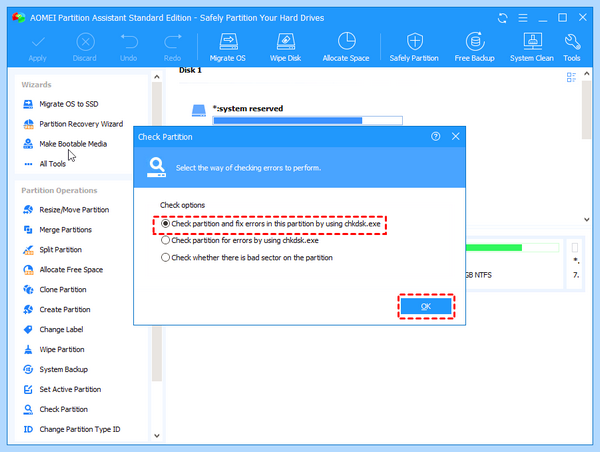Image resolution: width=600 pixels, height=452 pixels.
Task: Choose Change Label in the sidebar
Action: click(x=61, y=330)
